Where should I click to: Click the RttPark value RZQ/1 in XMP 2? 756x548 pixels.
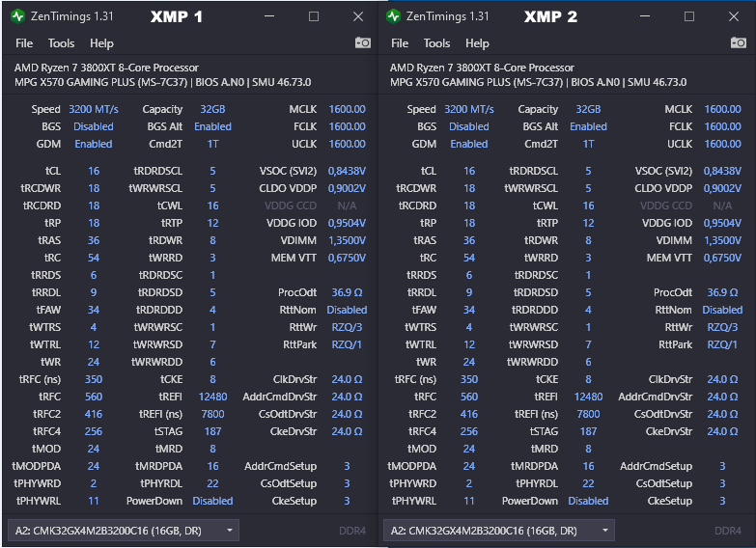pyautogui.click(x=722, y=344)
